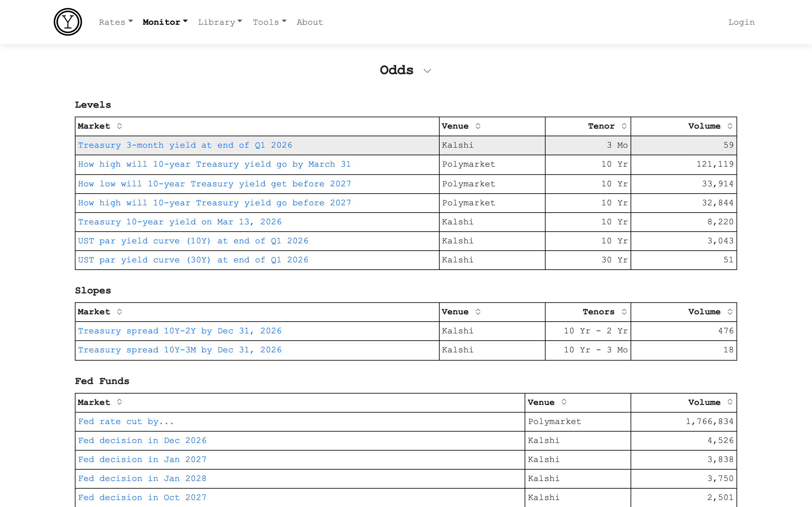
Task: Sort Slopes table by Volume icon
Action: tap(730, 312)
